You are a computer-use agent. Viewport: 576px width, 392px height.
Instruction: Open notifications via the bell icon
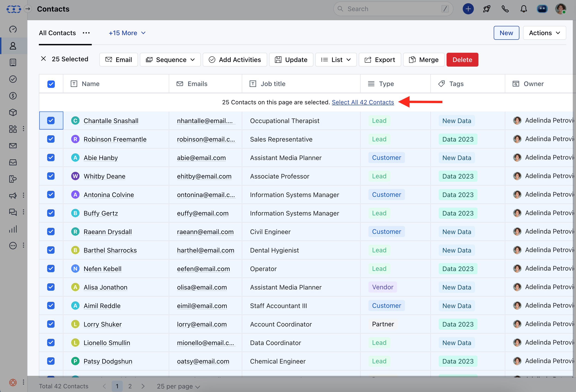pos(524,9)
